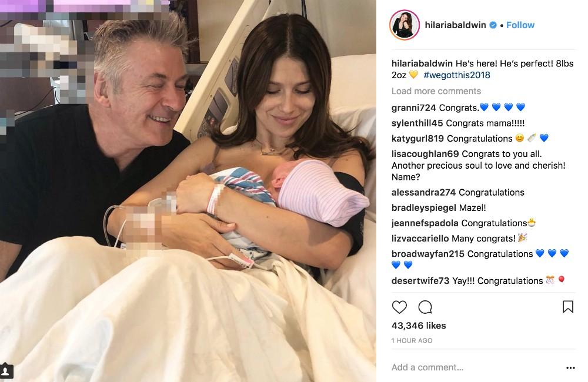The width and height of the screenshot is (588, 382).
Task: Open comments via the speech bubble icon
Action: pos(425,307)
